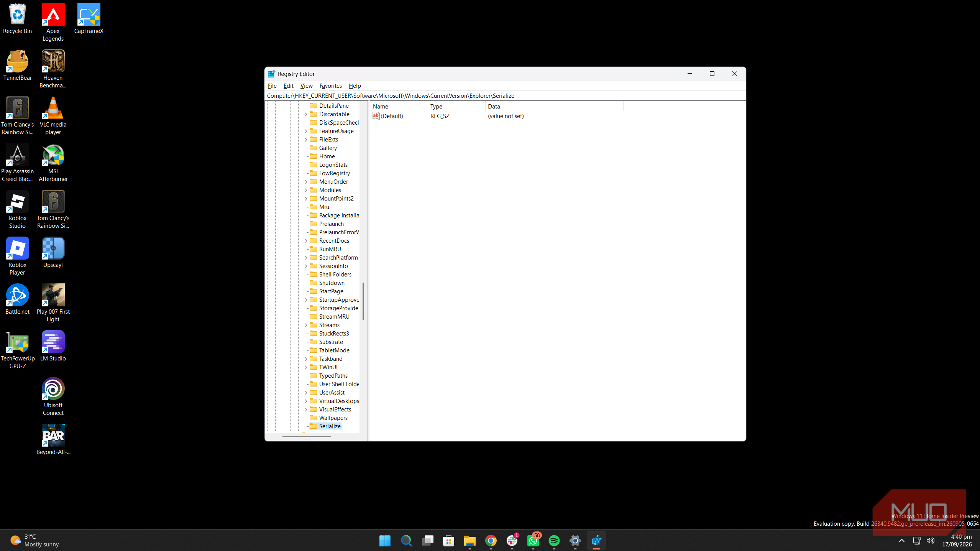This screenshot has width=980, height=551.
Task: Open the Favorites menu
Action: [x=331, y=86]
